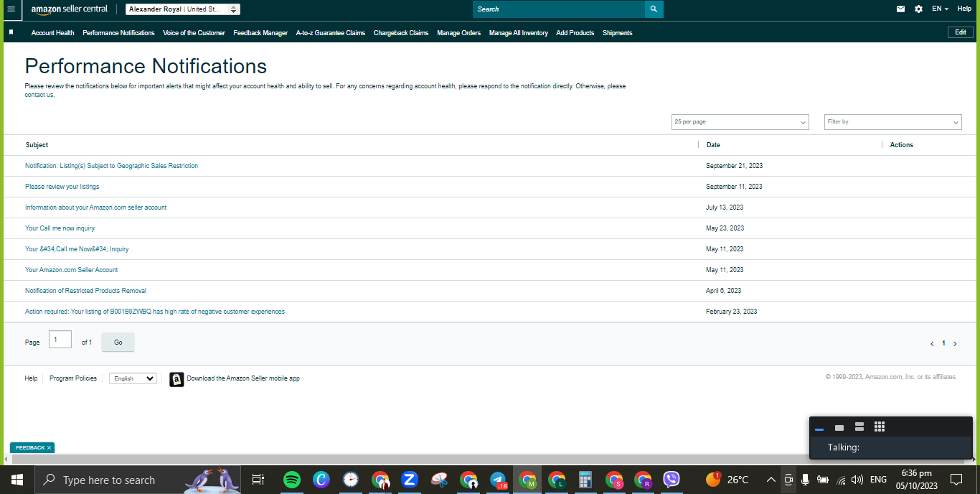Open Geographic Sales Restriction notification
Image resolution: width=980 pixels, height=494 pixels.
(111, 166)
